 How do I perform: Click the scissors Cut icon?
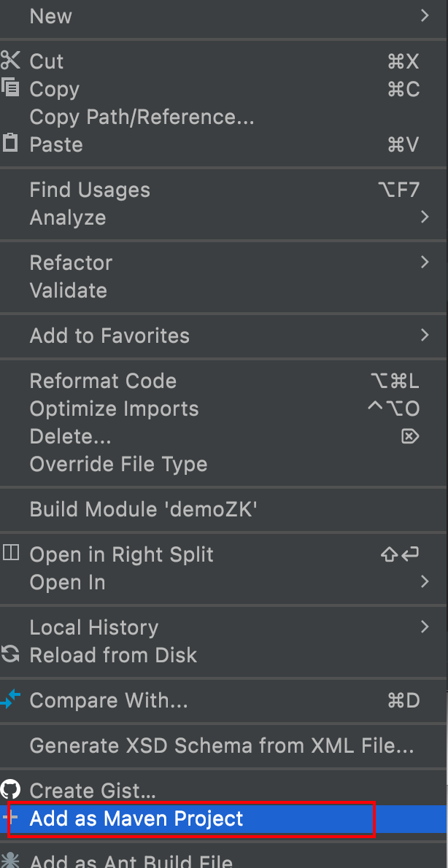click(10, 61)
